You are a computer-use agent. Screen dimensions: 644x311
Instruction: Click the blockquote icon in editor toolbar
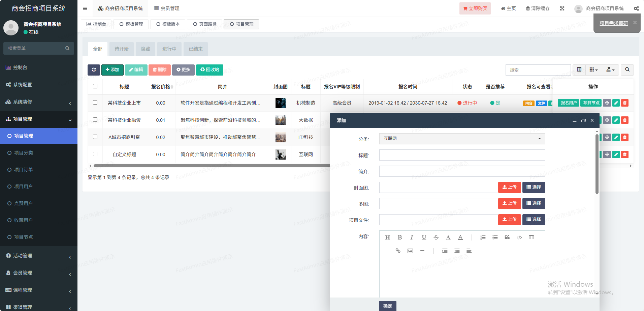(x=507, y=237)
